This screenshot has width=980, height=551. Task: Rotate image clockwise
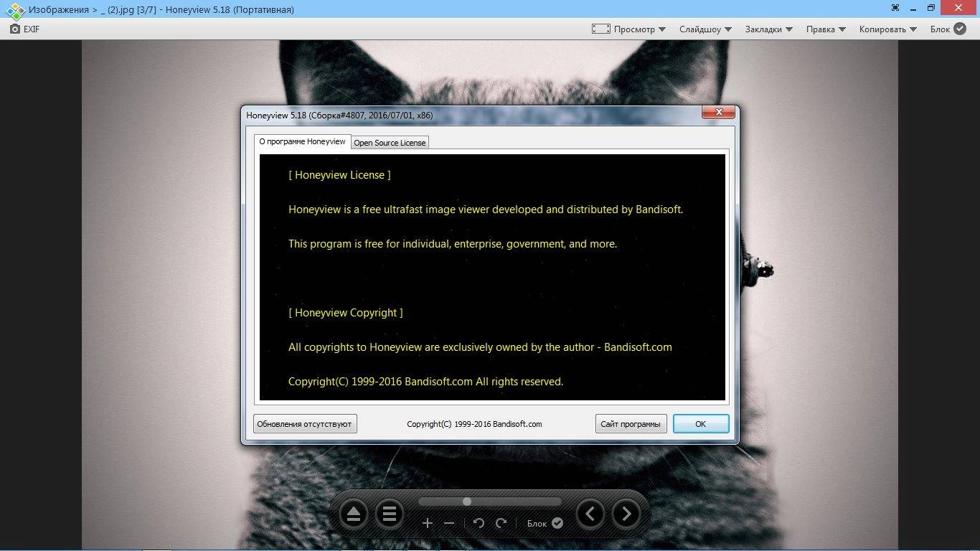[501, 523]
